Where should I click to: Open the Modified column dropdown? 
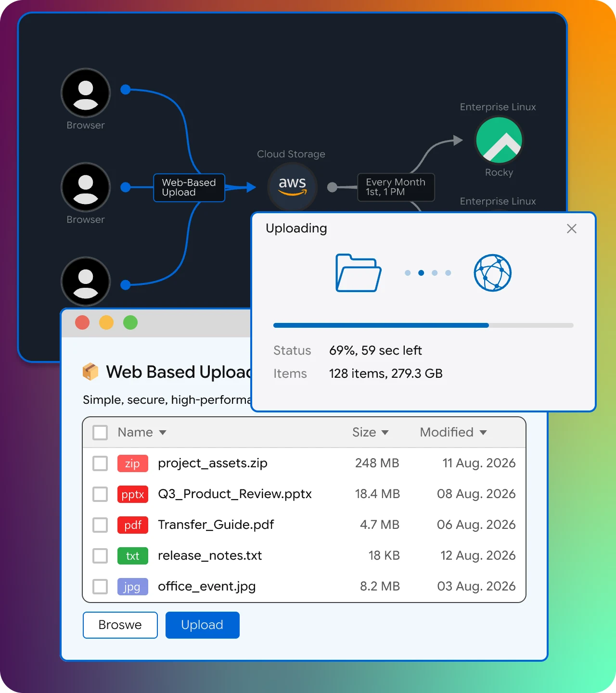(x=483, y=433)
